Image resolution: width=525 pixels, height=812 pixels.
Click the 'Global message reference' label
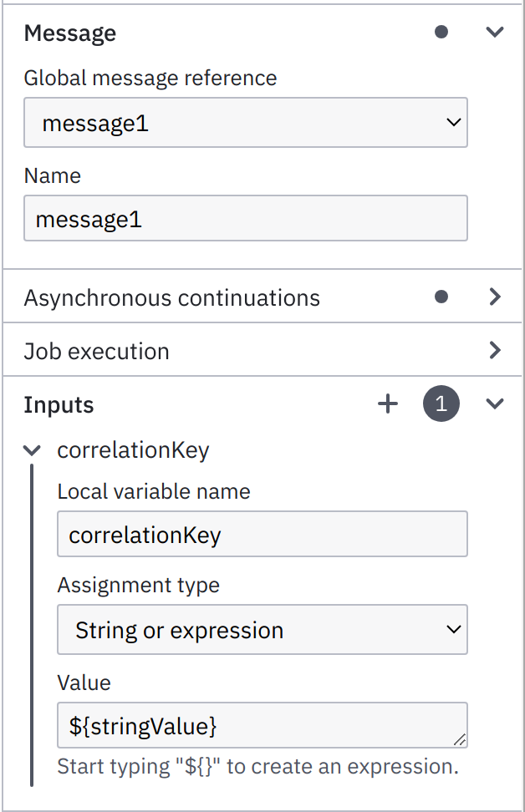[150, 79]
